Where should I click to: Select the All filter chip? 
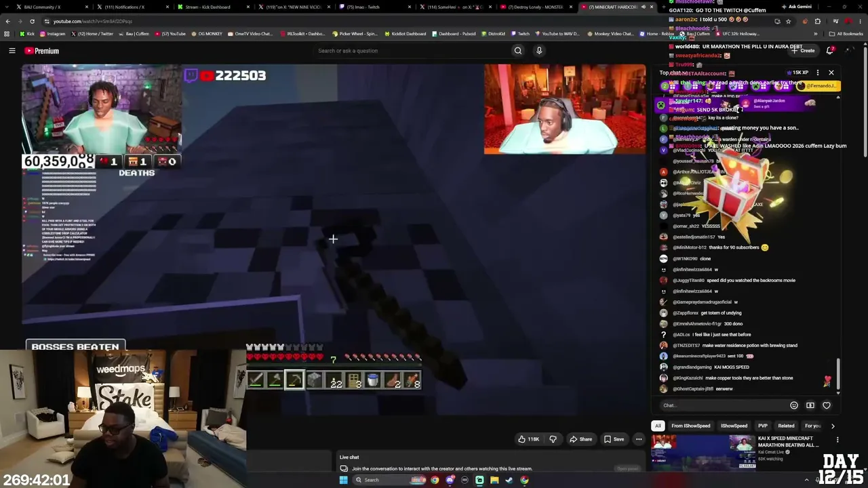tap(657, 426)
